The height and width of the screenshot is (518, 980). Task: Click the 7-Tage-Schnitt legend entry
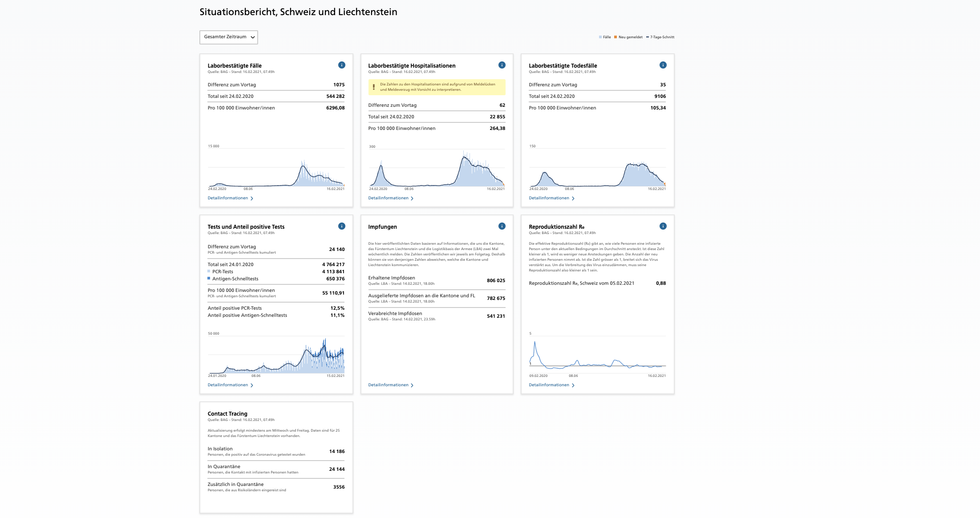662,37
